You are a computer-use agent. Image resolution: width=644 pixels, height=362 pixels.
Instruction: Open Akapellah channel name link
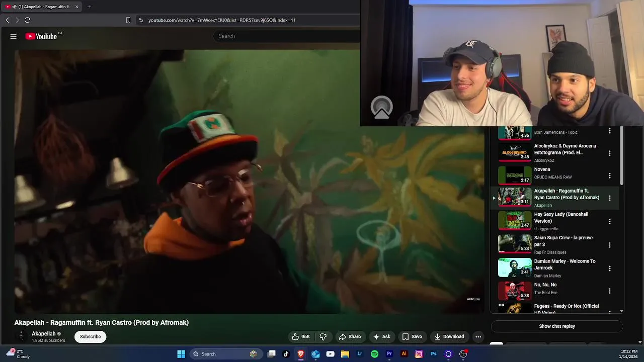tap(43, 334)
